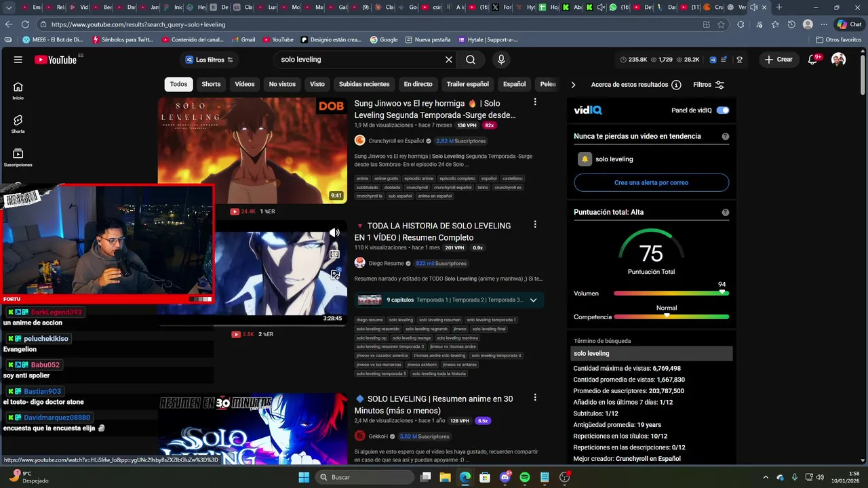
Task: Select the Todos filter chip
Action: coord(178,85)
